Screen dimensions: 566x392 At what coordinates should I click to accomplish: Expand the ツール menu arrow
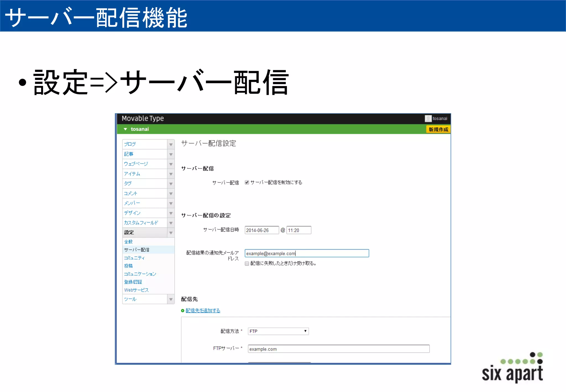pyautogui.click(x=171, y=299)
